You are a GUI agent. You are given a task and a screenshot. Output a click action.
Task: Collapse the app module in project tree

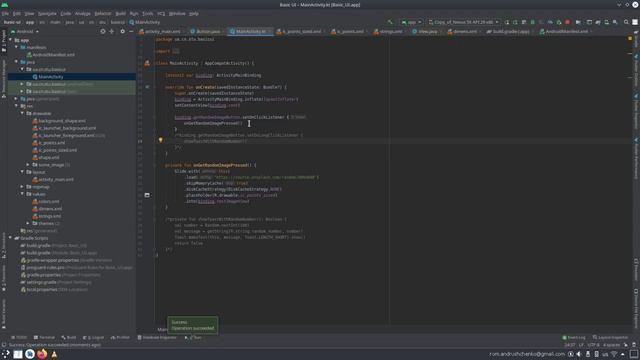click(11, 40)
